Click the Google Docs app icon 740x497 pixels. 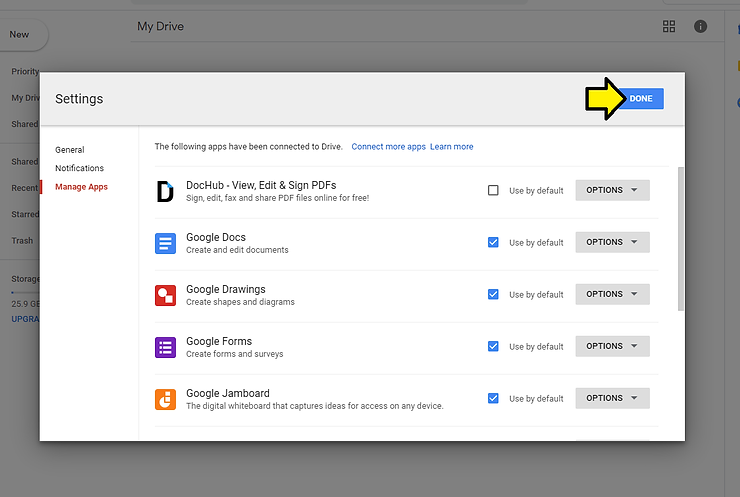165,243
